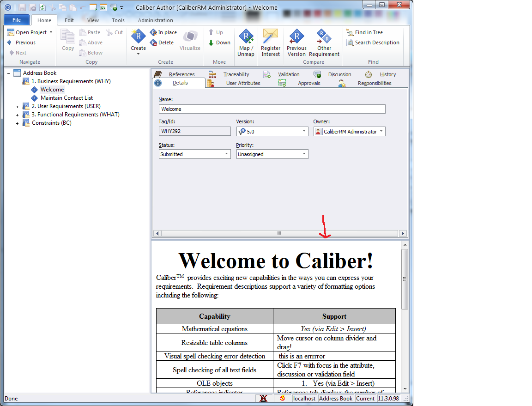
Task: Open the Owner dropdown
Action: [x=381, y=131]
